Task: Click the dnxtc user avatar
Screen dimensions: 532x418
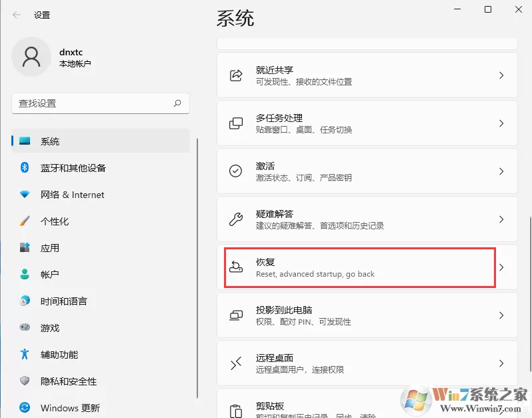Action: click(x=31, y=57)
